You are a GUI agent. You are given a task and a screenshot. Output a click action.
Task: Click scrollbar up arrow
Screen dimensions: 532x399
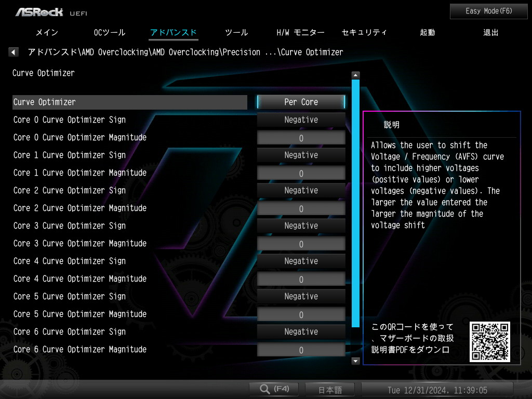click(x=355, y=75)
